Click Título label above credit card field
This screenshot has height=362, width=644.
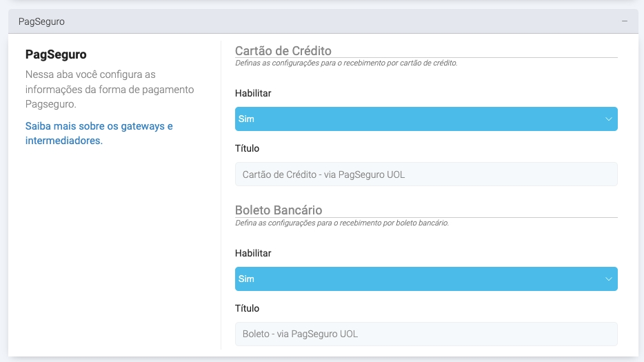tap(247, 148)
